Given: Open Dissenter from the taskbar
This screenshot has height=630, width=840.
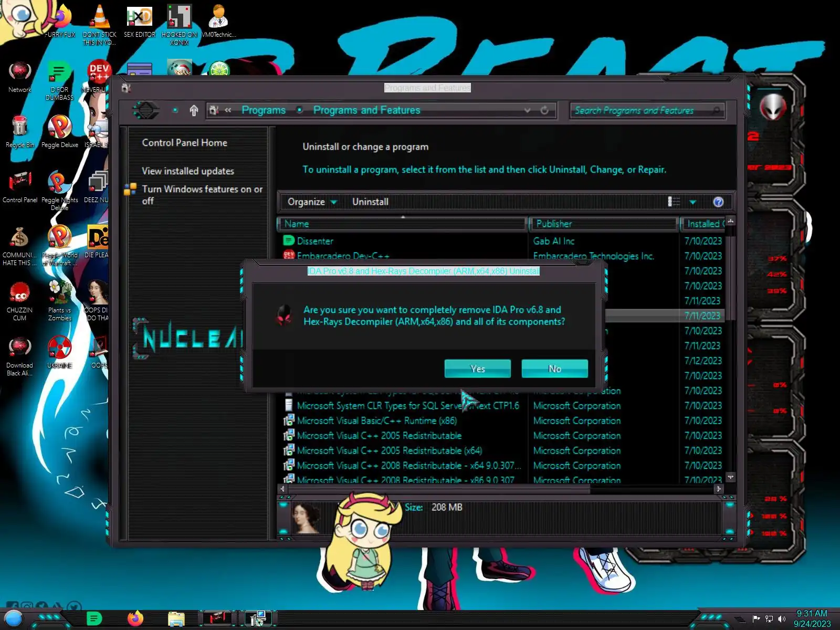Looking at the screenshot, I should tap(94, 619).
